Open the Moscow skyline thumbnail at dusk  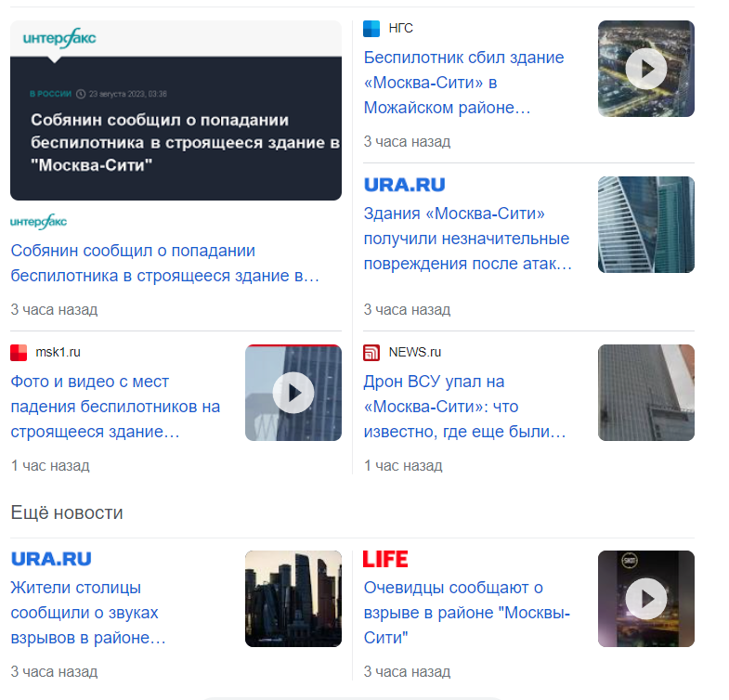click(293, 599)
